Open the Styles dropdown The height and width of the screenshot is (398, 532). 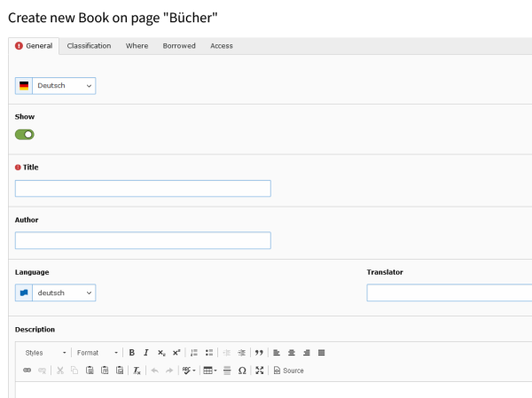point(45,353)
